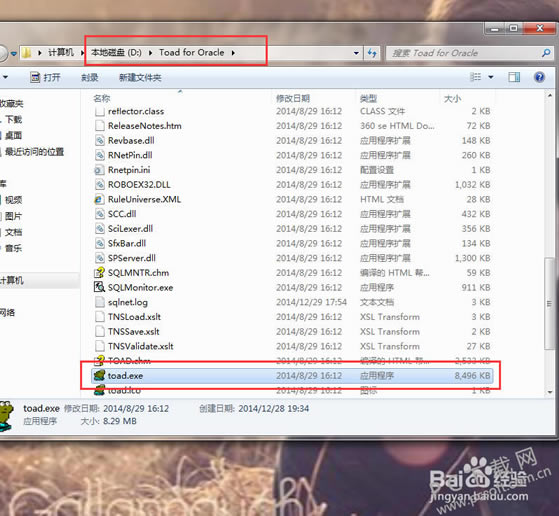The height and width of the screenshot is (516, 559).
Task: Select the ReleaseNotes.htm file name
Action: tap(144, 126)
